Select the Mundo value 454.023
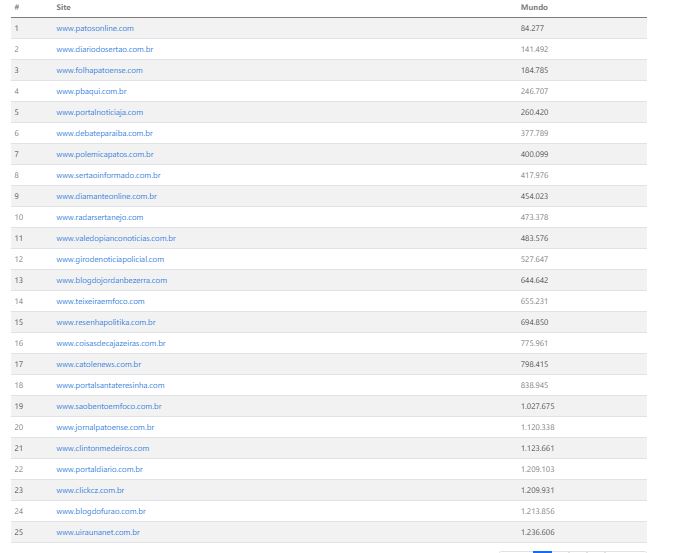The width and height of the screenshot is (696, 553). [x=534, y=196]
